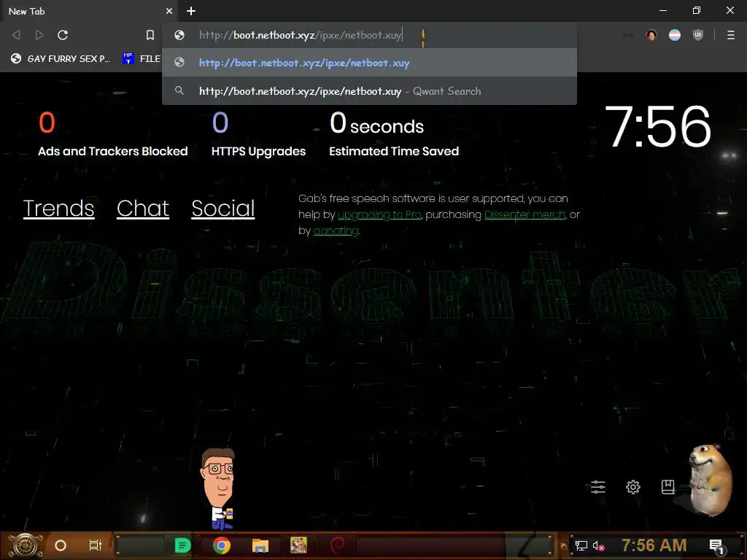The height and width of the screenshot is (560, 747).
Task: Click the 7:56 AM taskbar clock
Action: tap(654, 545)
